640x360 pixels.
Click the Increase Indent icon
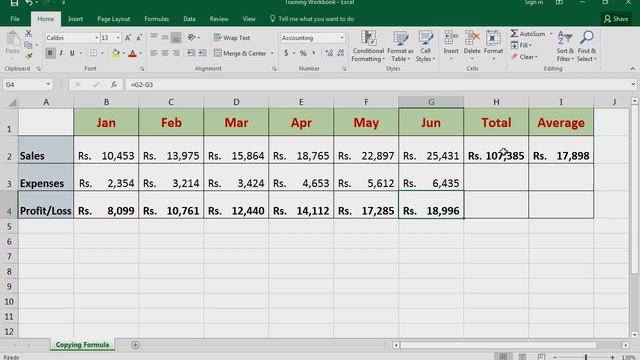click(x=202, y=53)
